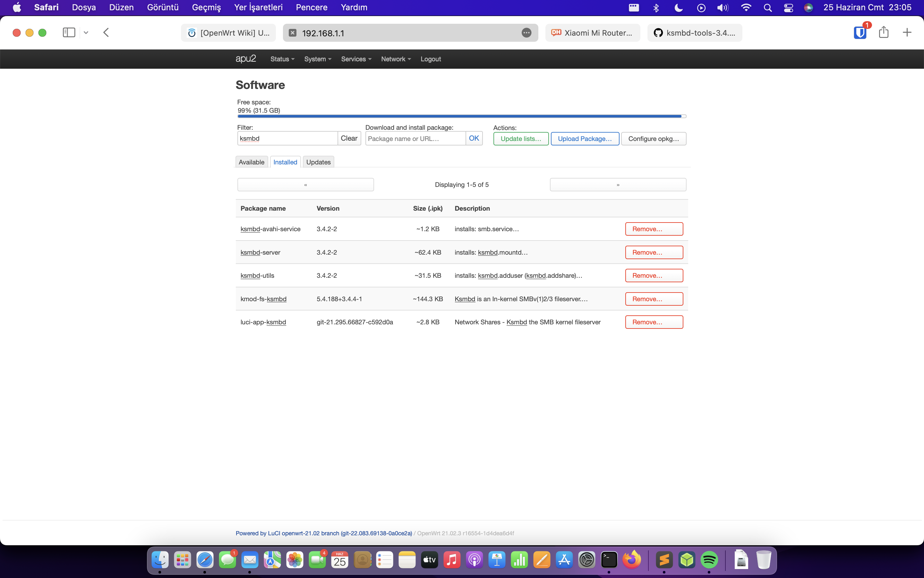Click the Safari share icon
Screen dimensions: 924x578
point(884,32)
